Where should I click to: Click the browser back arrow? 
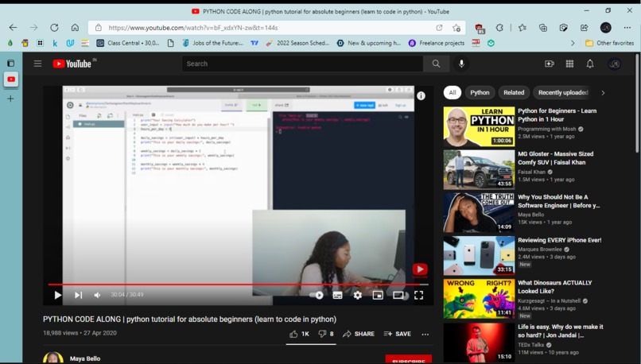point(13,27)
